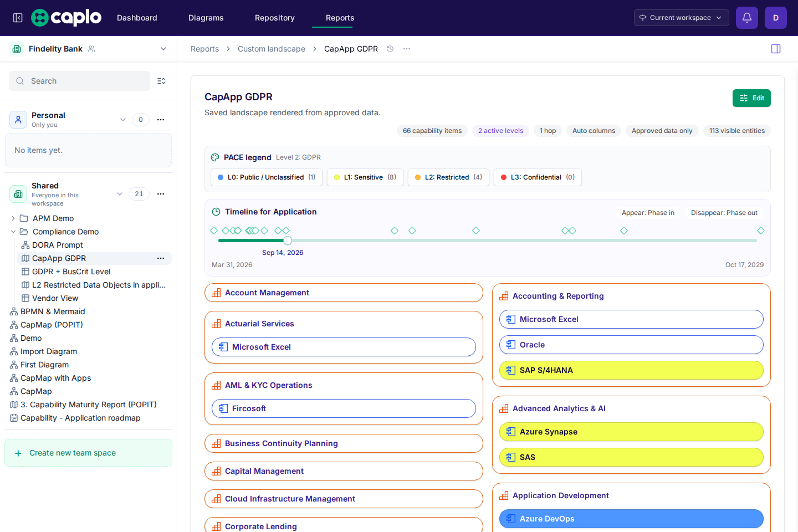The image size is (798, 532).
Task: Open the Azure DevOps application card
Action: (631, 519)
